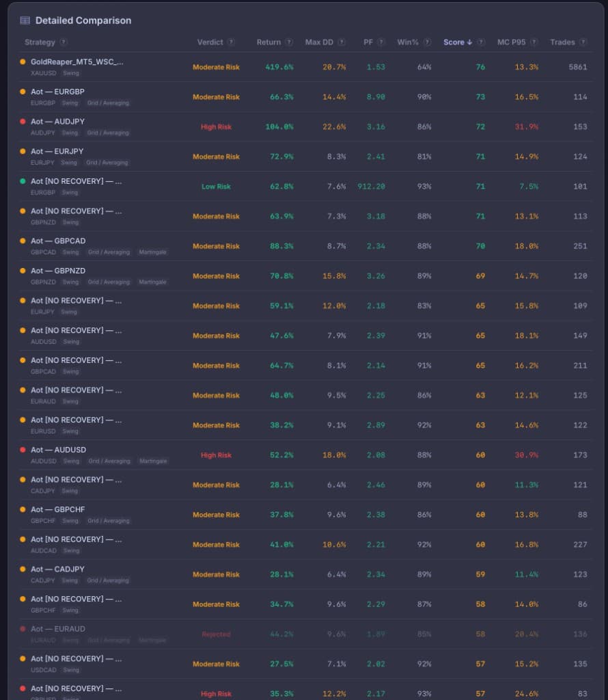Screen dimensions: 608x700
Task: Click the 31.9% MC P95 value
Action: [x=527, y=126]
